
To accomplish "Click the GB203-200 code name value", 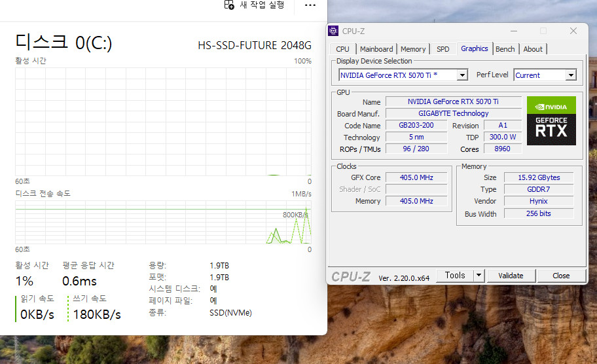I will [416, 125].
